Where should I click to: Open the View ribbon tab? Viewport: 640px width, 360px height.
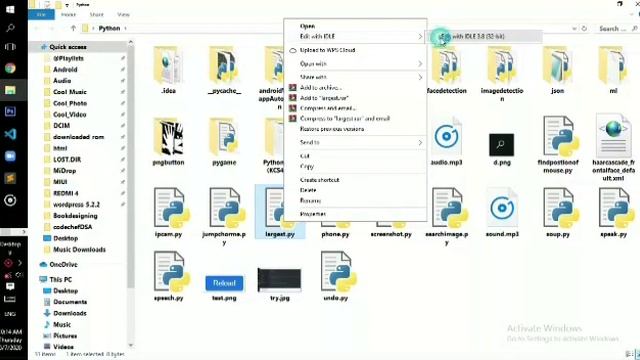[x=123, y=15]
